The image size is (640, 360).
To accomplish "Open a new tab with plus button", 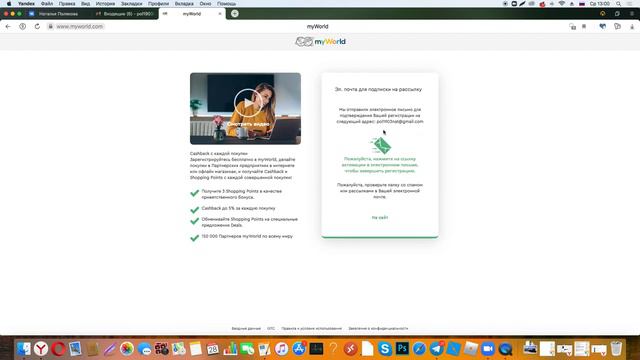I will point(235,13).
